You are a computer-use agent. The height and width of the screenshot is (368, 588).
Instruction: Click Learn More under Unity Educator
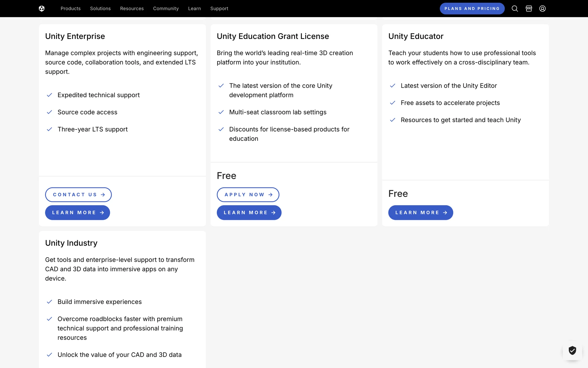tap(420, 213)
